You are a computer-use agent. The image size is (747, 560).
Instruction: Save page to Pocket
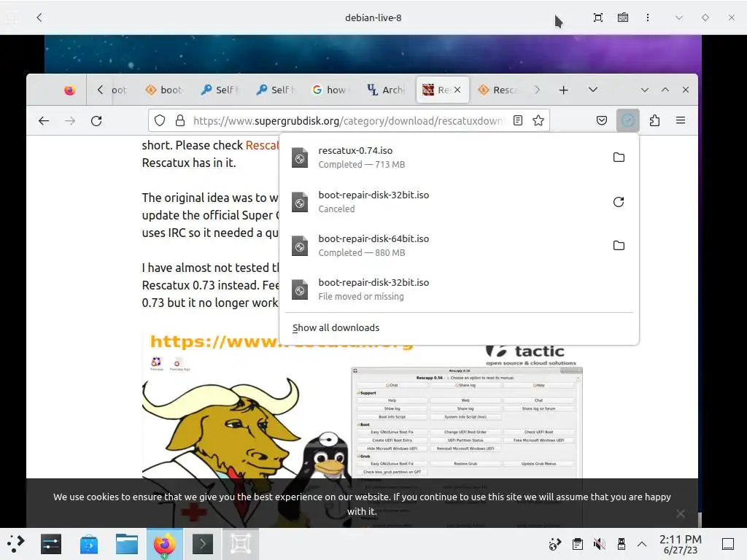click(602, 120)
